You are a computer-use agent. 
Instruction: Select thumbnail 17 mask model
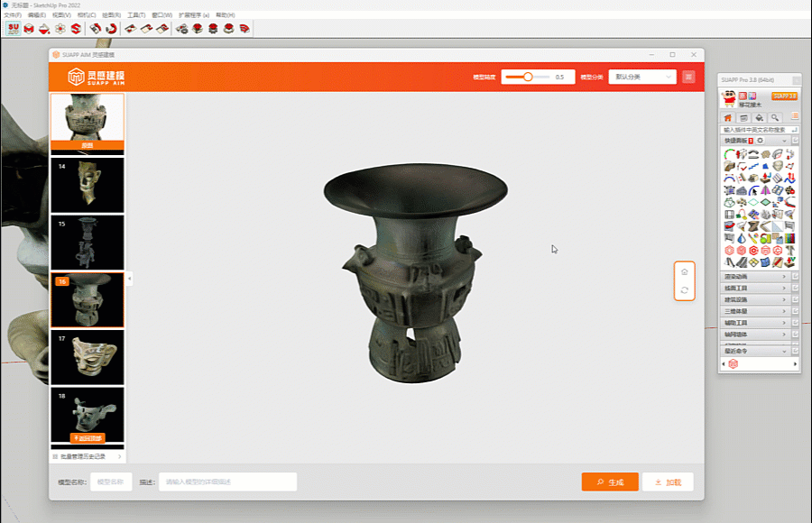click(x=88, y=357)
